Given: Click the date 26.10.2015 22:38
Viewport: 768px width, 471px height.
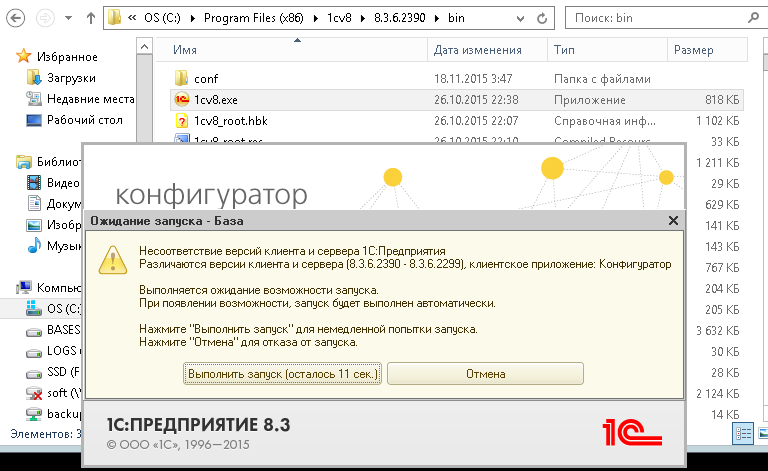Looking at the screenshot, I should point(476,100).
